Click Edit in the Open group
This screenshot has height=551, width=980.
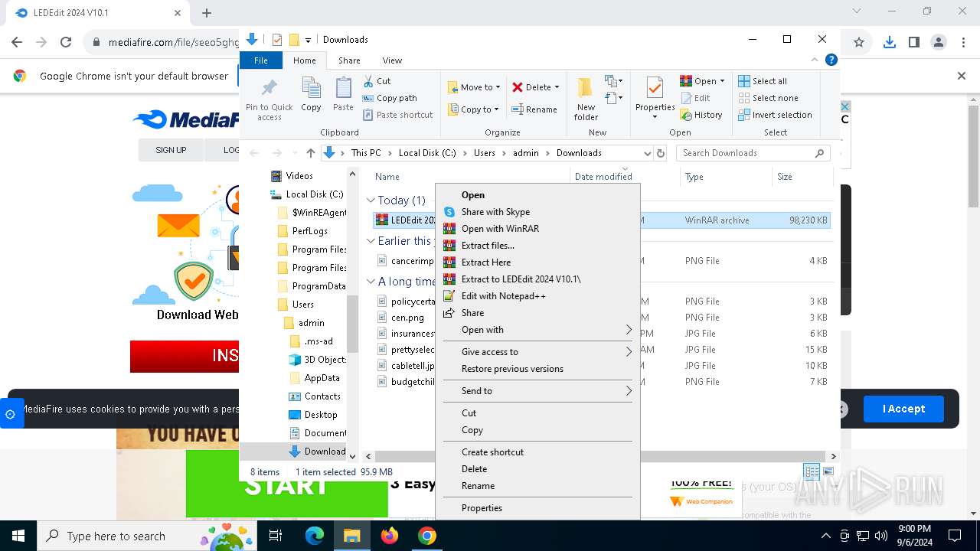[x=694, y=98]
